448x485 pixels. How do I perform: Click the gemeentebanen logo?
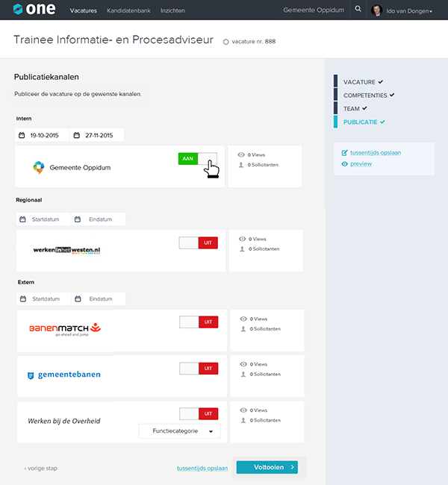tap(63, 375)
